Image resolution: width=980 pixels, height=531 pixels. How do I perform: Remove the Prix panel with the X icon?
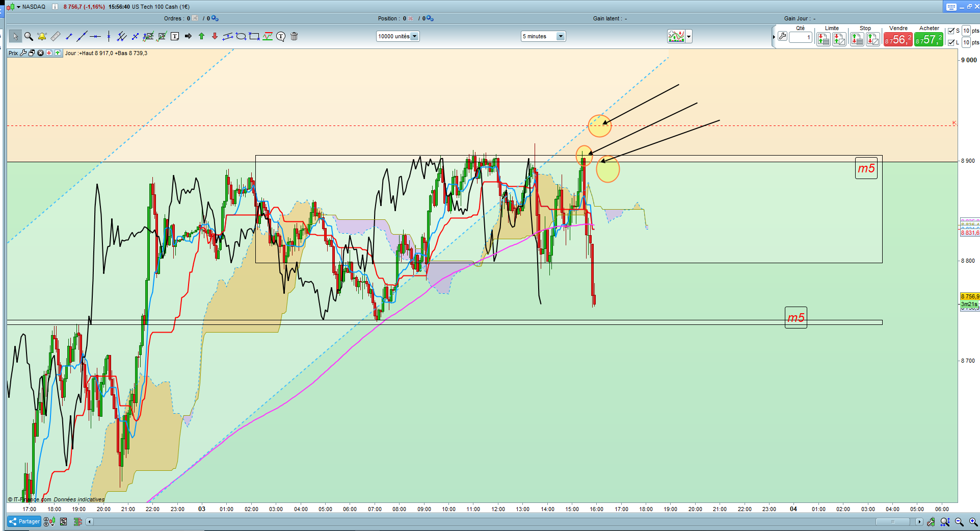(40, 53)
